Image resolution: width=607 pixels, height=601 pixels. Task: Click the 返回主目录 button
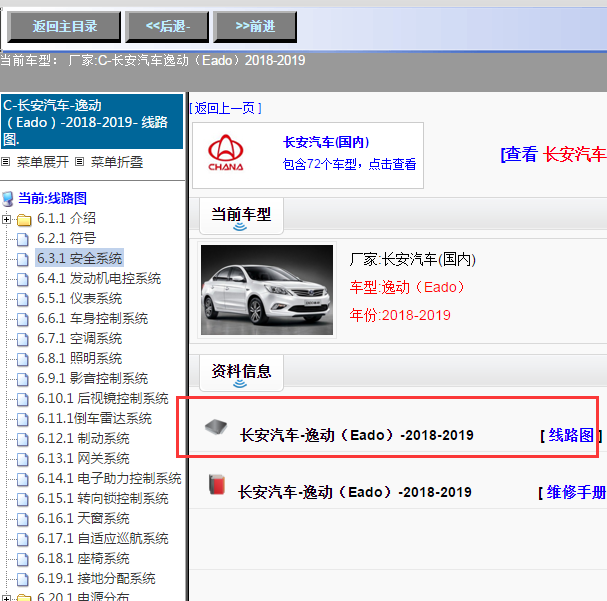coord(64,27)
